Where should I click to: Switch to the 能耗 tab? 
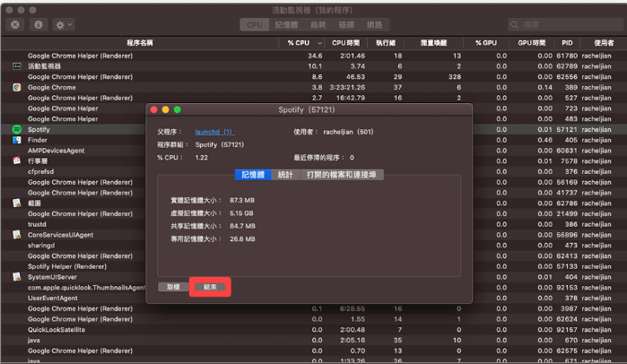[318, 25]
